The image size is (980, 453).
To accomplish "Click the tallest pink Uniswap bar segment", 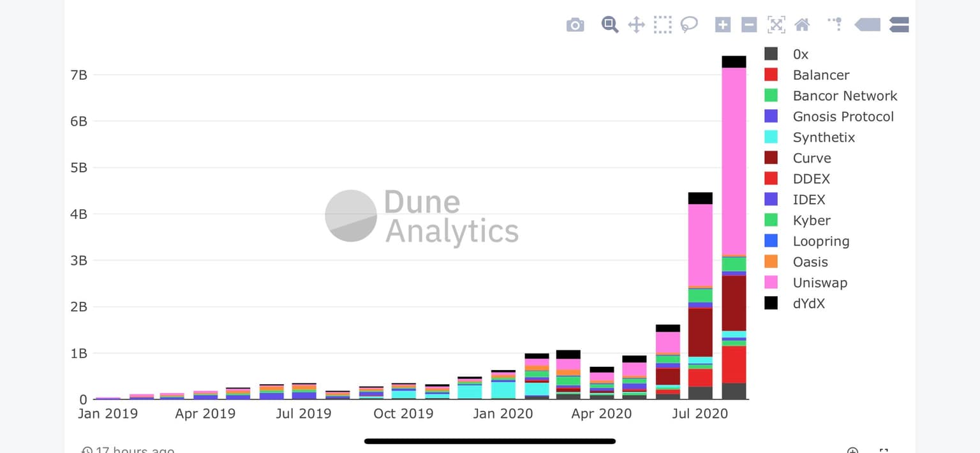I will point(734,160).
